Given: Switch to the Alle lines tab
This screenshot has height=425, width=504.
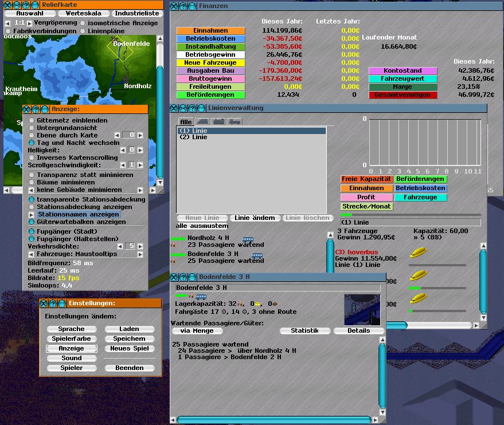Looking at the screenshot, I should [x=186, y=122].
